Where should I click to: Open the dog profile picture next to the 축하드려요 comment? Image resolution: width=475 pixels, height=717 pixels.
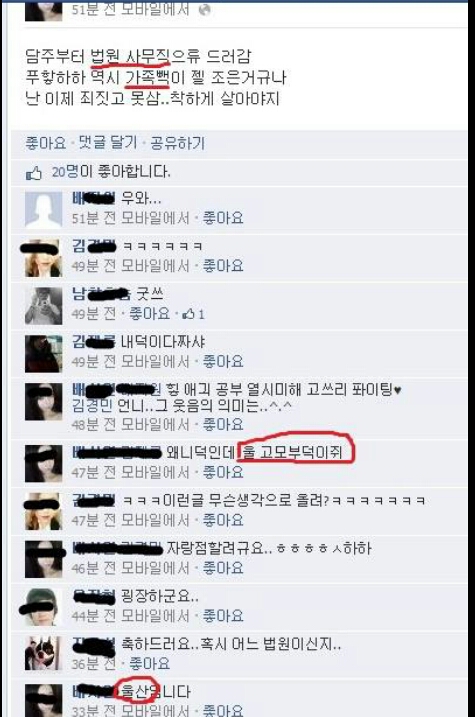click(x=43, y=653)
